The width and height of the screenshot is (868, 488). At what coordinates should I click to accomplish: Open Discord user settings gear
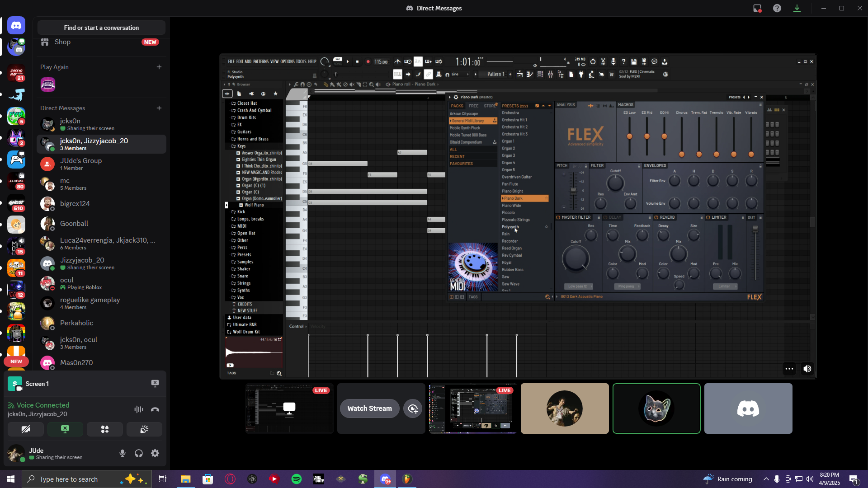pyautogui.click(x=155, y=453)
